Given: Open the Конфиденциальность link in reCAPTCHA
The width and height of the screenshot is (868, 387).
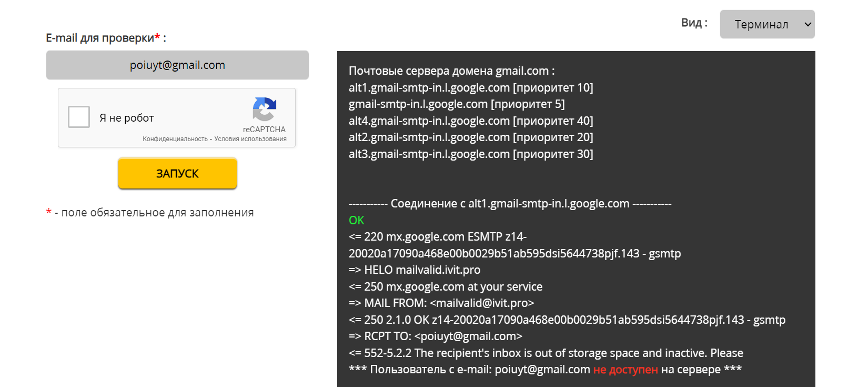Looking at the screenshot, I should 175,139.
